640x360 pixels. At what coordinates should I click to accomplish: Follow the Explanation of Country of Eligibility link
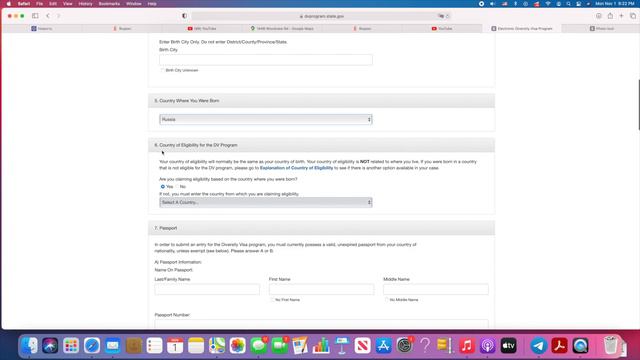coord(296,168)
